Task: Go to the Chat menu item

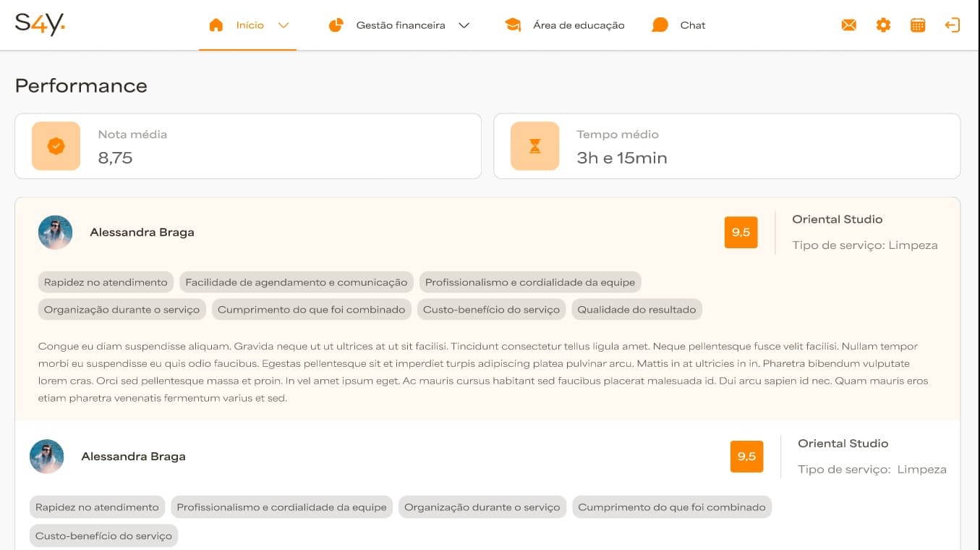Action: coord(692,25)
